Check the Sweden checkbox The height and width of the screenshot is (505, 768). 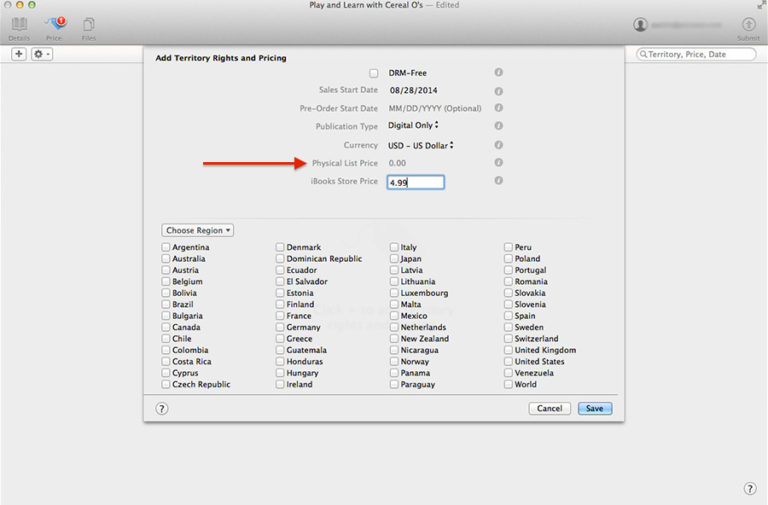(x=508, y=327)
